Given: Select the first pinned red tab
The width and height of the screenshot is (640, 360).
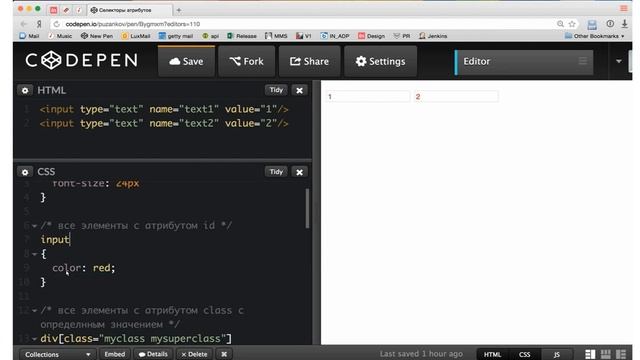Looking at the screenshot, I should pos(53,10).
